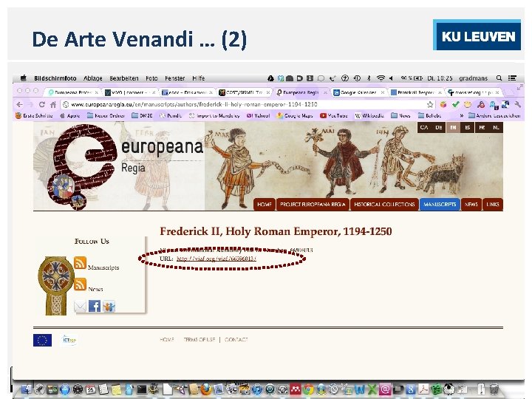
Task: Open the wrench settings menu in Chrome
Action: coord(517,104)
